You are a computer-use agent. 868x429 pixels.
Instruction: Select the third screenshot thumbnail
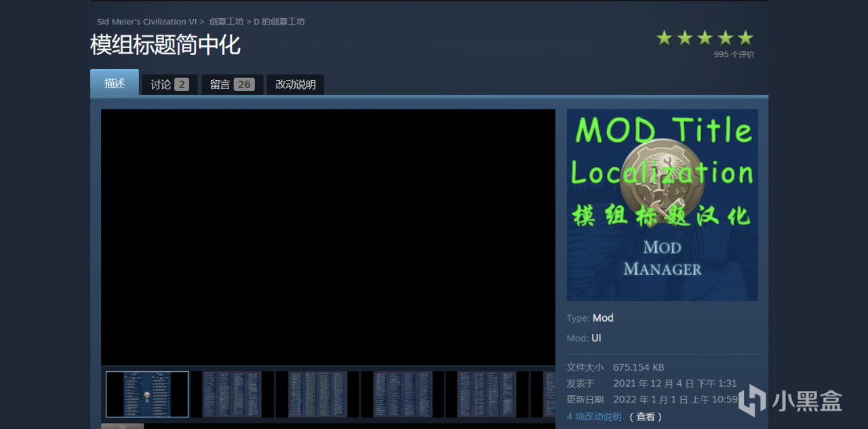point(317,394)
